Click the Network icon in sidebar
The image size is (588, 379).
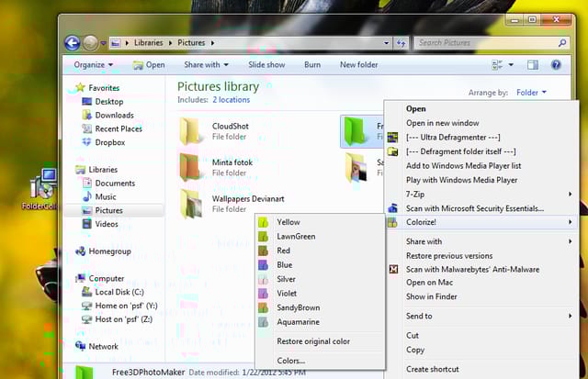coord(80,346)
